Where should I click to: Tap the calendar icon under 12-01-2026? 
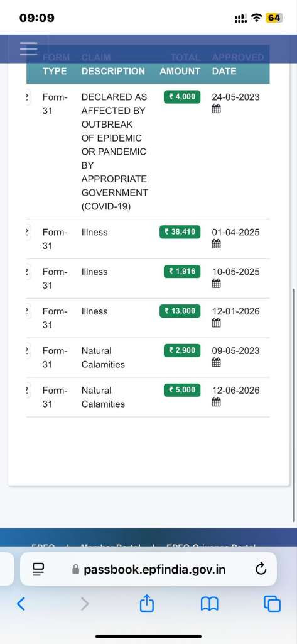point(216,323)
